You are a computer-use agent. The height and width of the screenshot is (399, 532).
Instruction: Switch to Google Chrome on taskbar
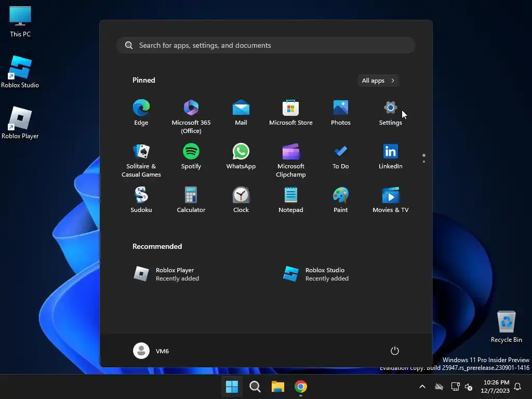[301, 387]
